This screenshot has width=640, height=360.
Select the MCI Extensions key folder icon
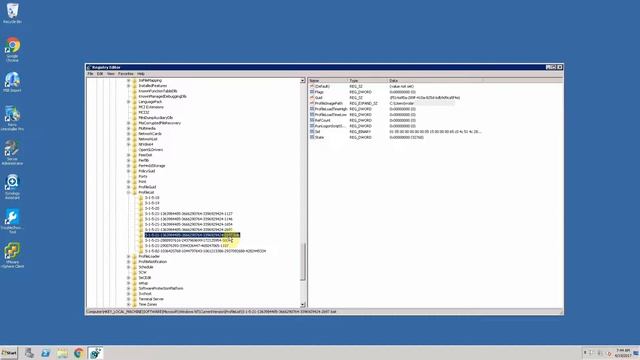134,107
